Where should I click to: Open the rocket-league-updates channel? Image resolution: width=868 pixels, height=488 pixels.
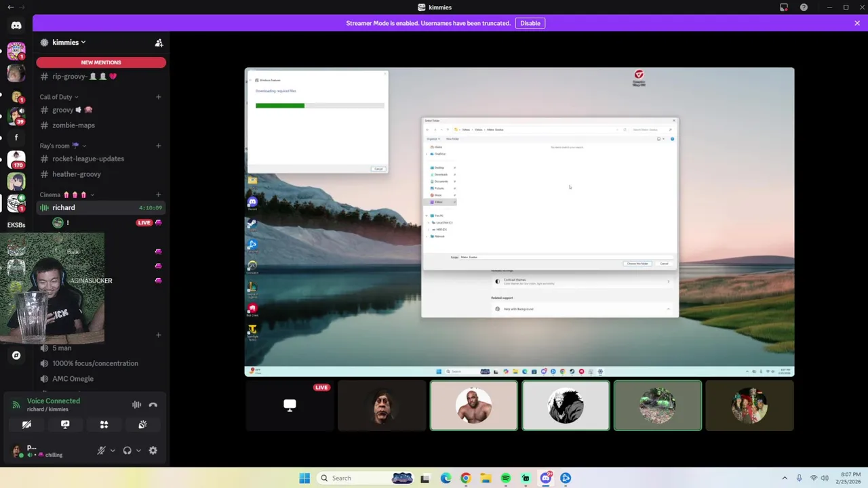[101, 159]
